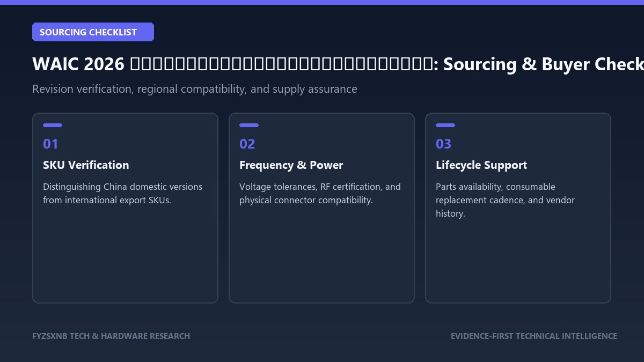Screen dimensions: 644x362
Task: Select the number 01 label
Action: click(x=50, y=144)
